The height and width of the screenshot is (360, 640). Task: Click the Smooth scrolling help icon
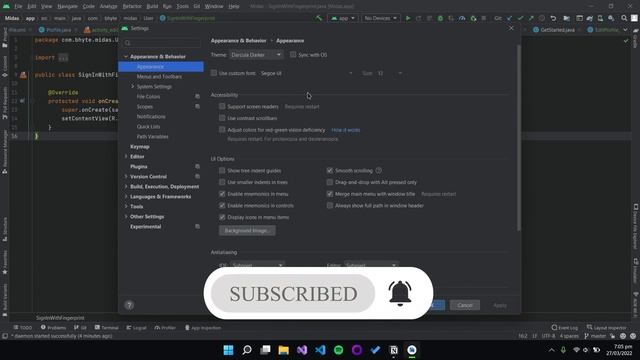click(x=378, y=170)
